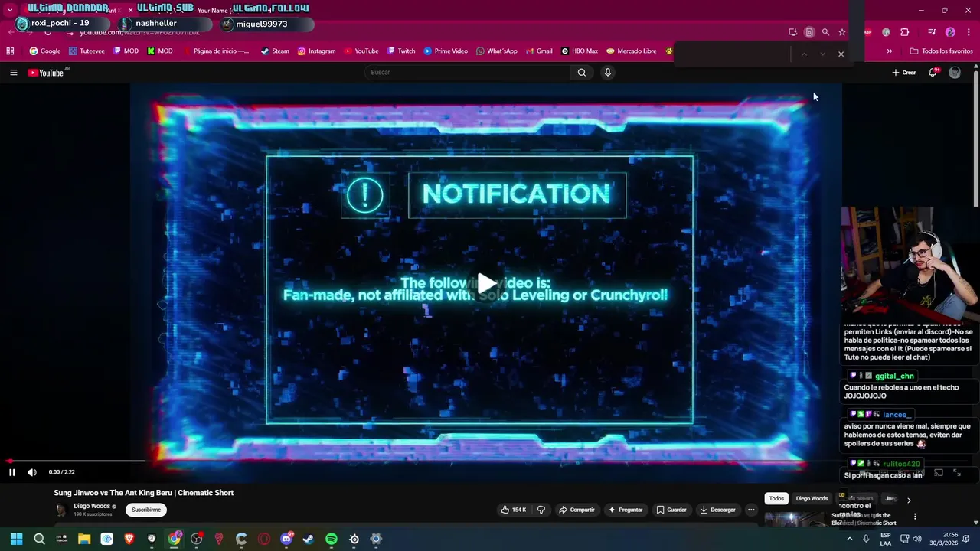Bookmark this page with star icon

(x=842, y=32)
